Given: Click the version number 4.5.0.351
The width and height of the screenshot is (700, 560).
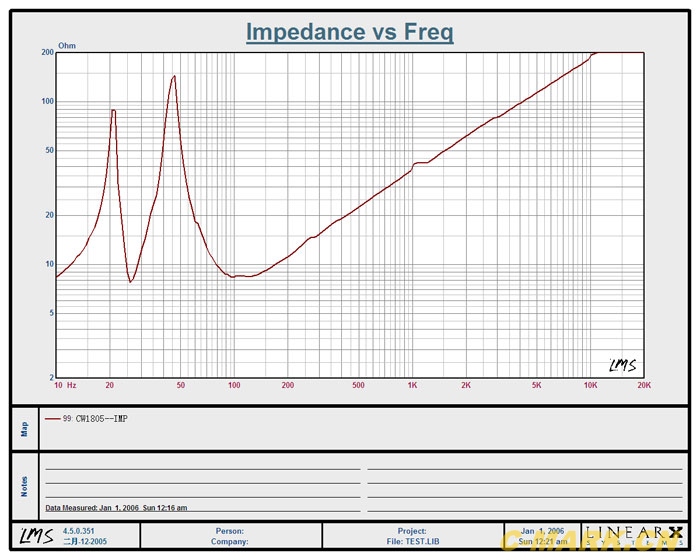Looking at the screenshot, I should (81, 531).
